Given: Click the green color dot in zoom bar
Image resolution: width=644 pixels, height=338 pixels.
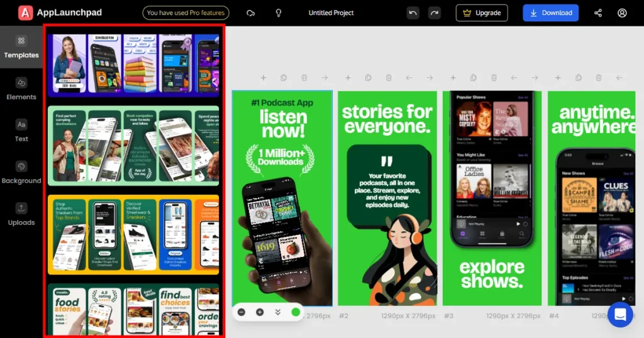Looking at the screenshot, I should tap(296, 312).
